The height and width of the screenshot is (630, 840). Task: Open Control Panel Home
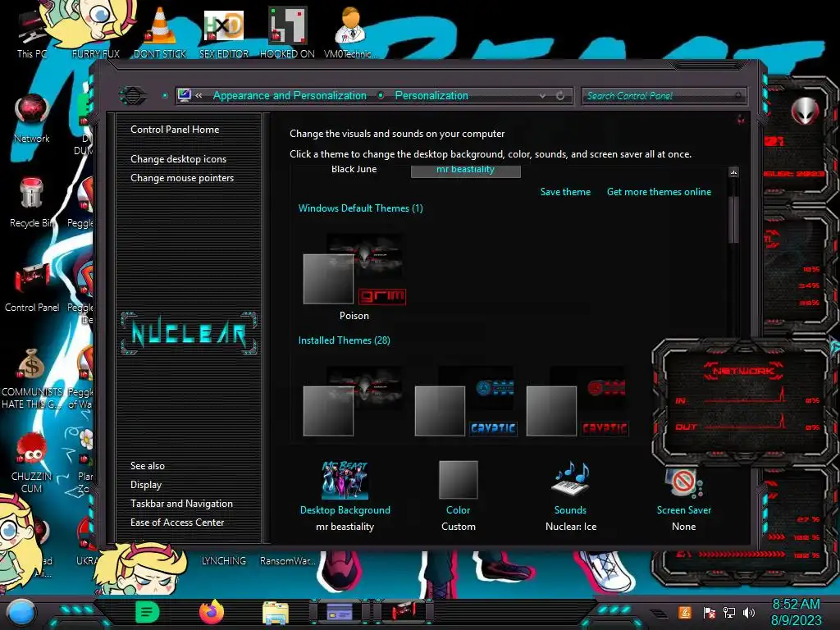[175, 129]
